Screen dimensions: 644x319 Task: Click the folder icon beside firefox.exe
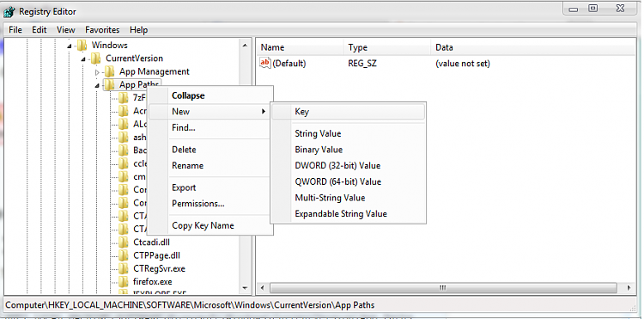pos(123,281)
